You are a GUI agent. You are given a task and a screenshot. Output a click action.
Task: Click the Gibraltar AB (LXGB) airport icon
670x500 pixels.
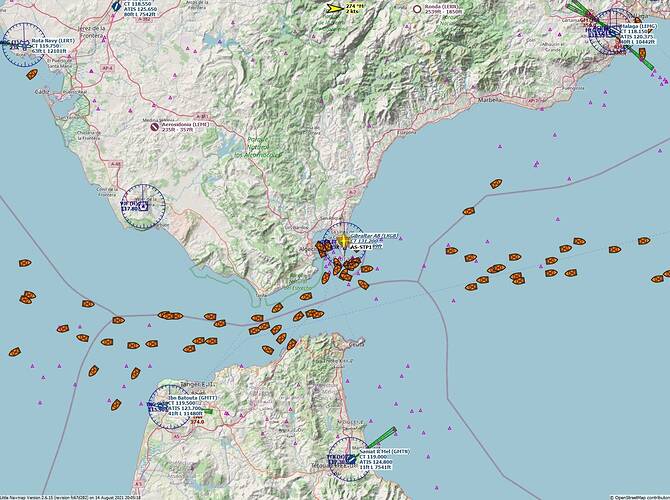(x=343, y=241)
